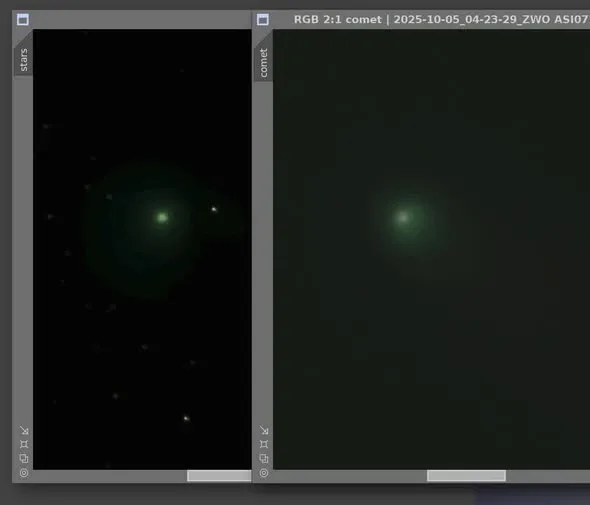The height and width of the screenshot is (505, 590).
Task: Click the green comet nucleus in stars image
Action: 162,217
